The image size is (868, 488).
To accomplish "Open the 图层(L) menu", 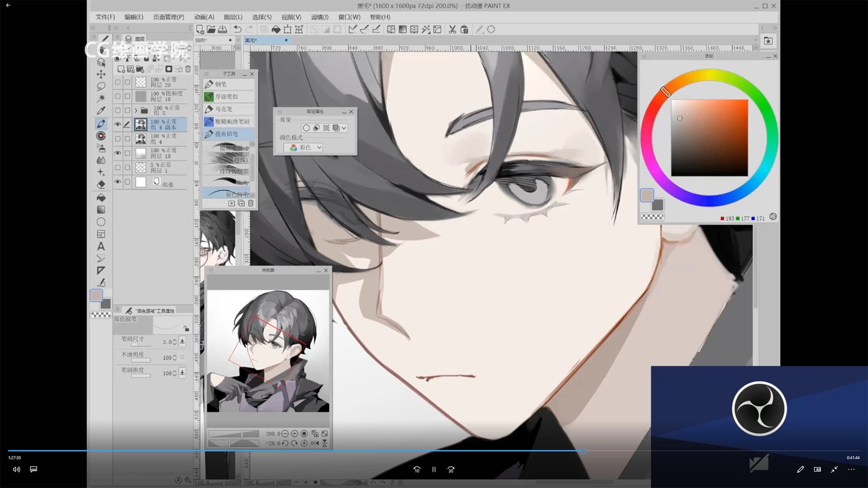I will (233, 17).
